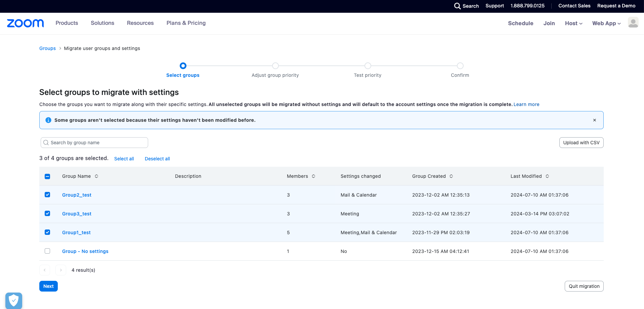This screenshot has width=644, height=309.
Task: Open the Group - No settings link
Action: [85, 251]
